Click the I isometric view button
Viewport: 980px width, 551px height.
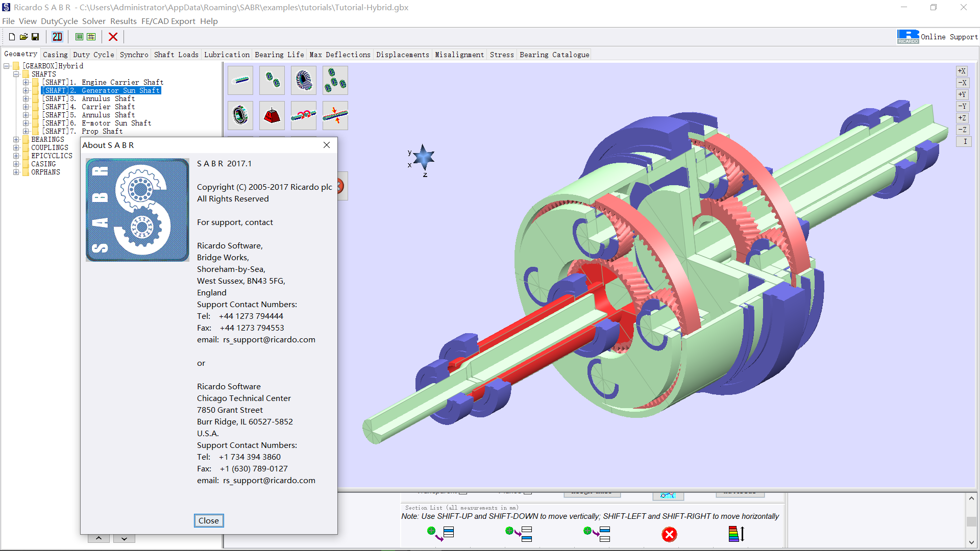click(965, 141)
